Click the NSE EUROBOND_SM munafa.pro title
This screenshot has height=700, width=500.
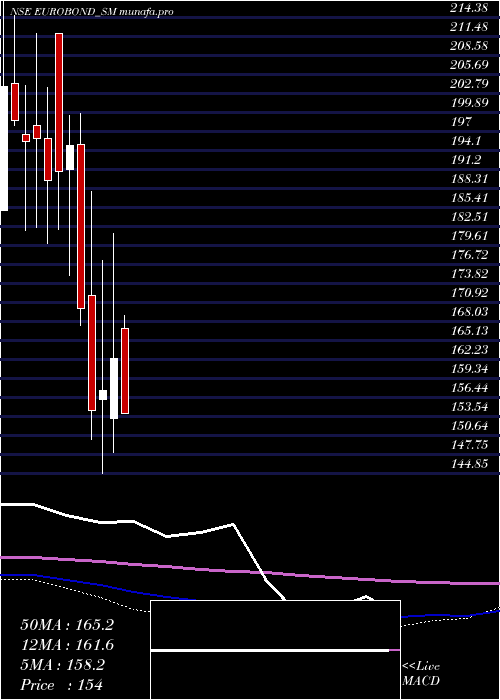(91, 12)
